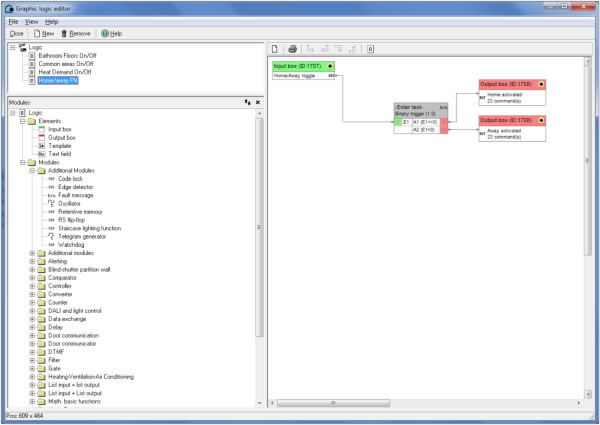Select Template element
This screenshot has width=600, height=425.
(x=60, y=146)
